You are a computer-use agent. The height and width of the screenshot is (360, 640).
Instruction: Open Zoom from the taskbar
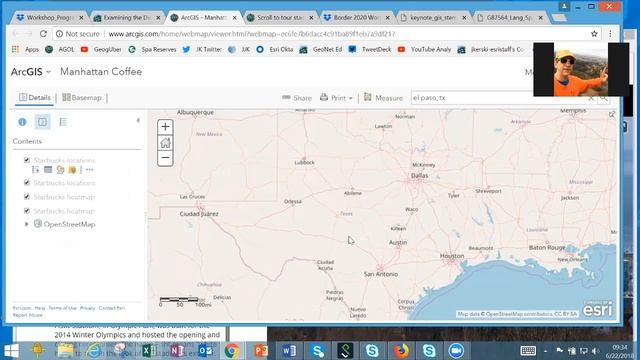(456, 351)
